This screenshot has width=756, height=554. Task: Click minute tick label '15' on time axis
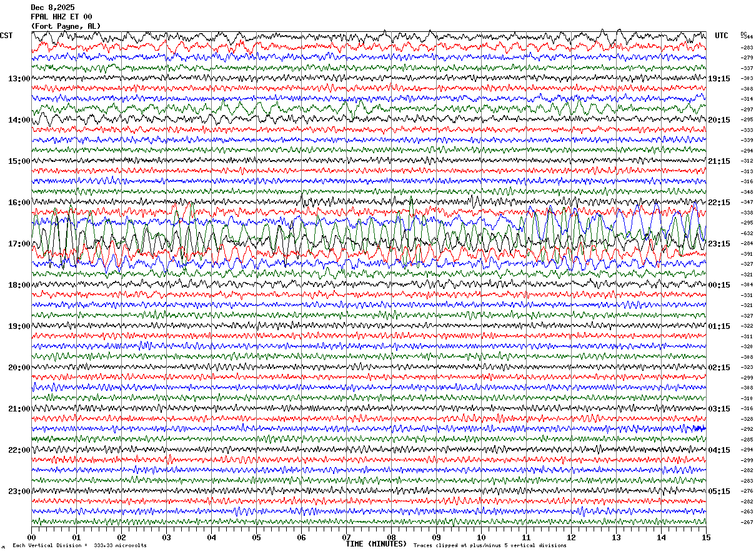point(705,538)
